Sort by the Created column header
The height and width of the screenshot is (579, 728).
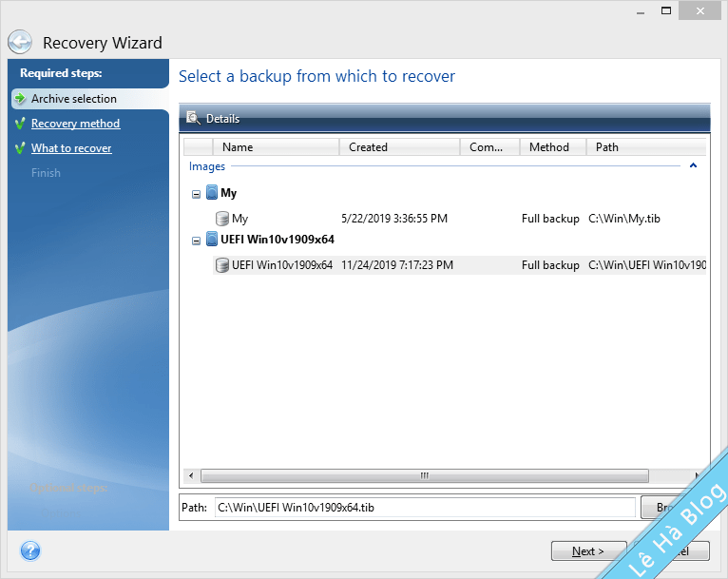399,146
